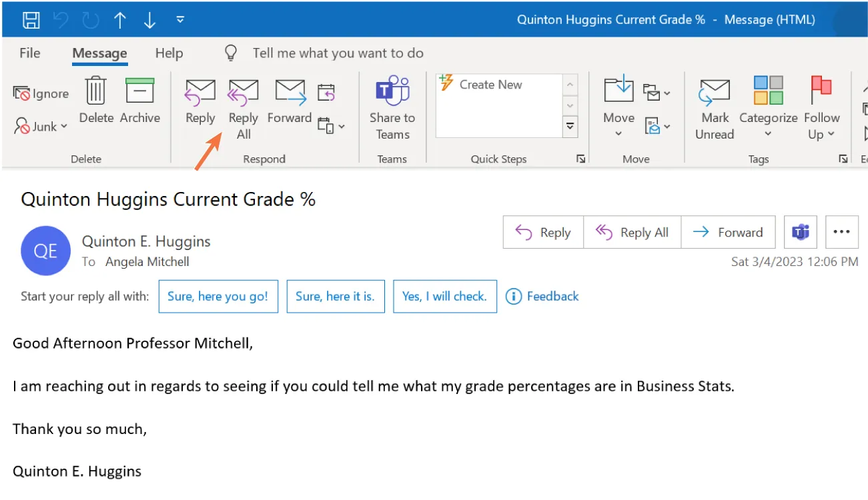Move the email to a folder
Screen dimensions: 868x500
[617, 107]
